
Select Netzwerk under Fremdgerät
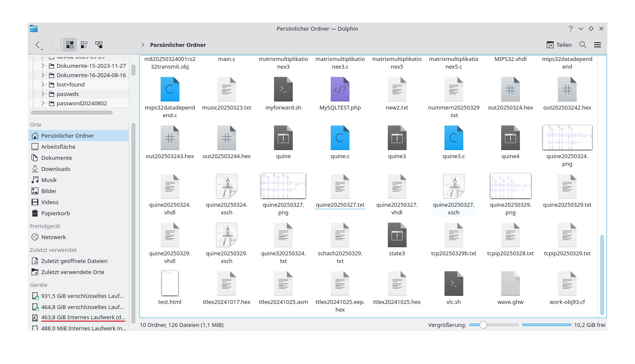[54, 237]
